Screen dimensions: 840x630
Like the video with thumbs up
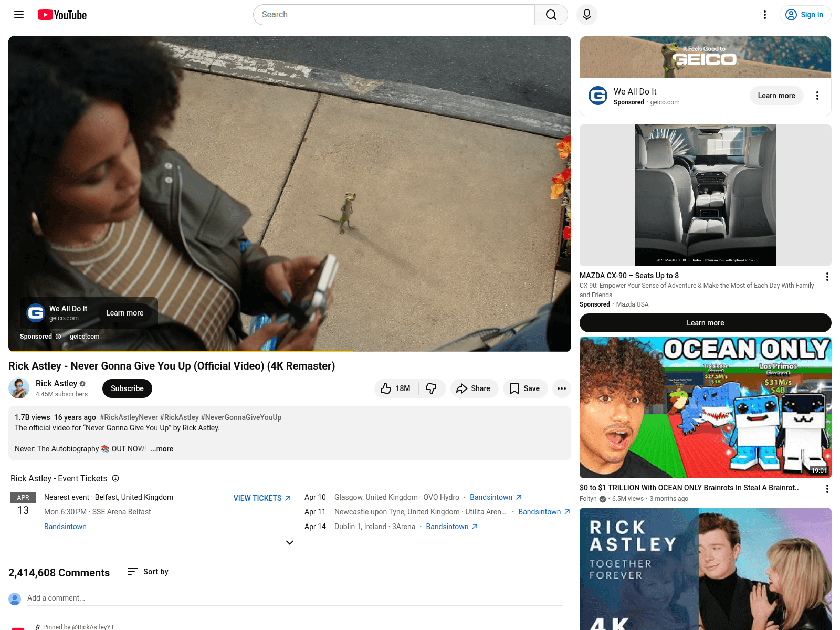(x=396, y=388)
